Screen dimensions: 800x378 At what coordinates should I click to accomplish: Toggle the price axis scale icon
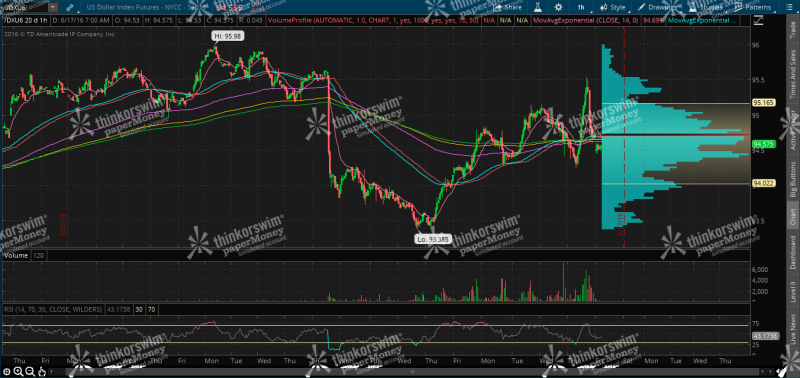759,20
